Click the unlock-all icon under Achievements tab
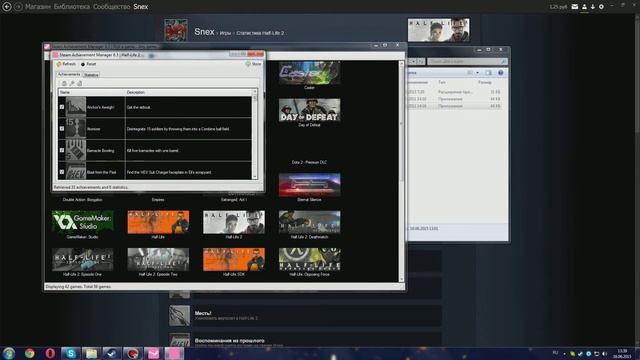This screenshot has width=640, height=360. [80, 83]
